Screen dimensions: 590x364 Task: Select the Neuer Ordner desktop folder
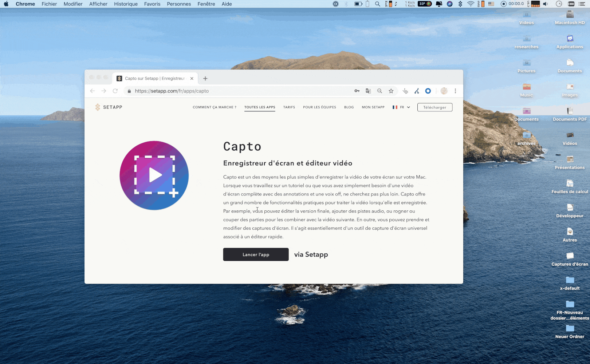click(x=570, y=332)
